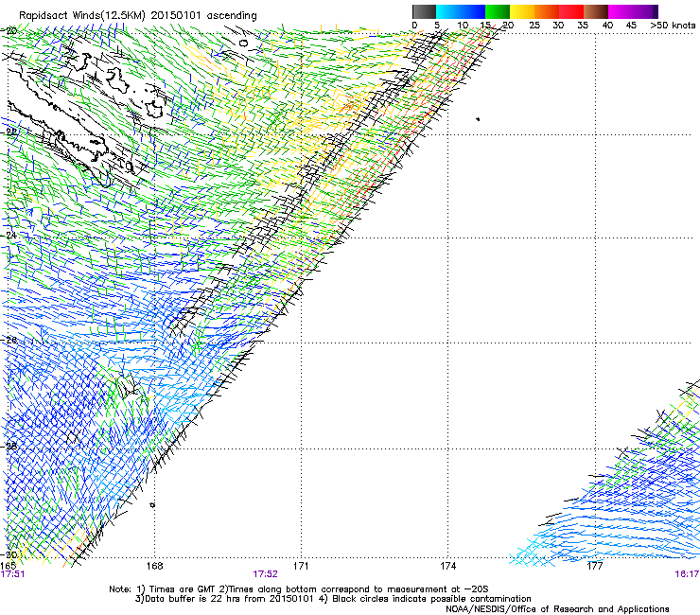
Task: Click latitude label '-26'
Action: coord(9,340)
